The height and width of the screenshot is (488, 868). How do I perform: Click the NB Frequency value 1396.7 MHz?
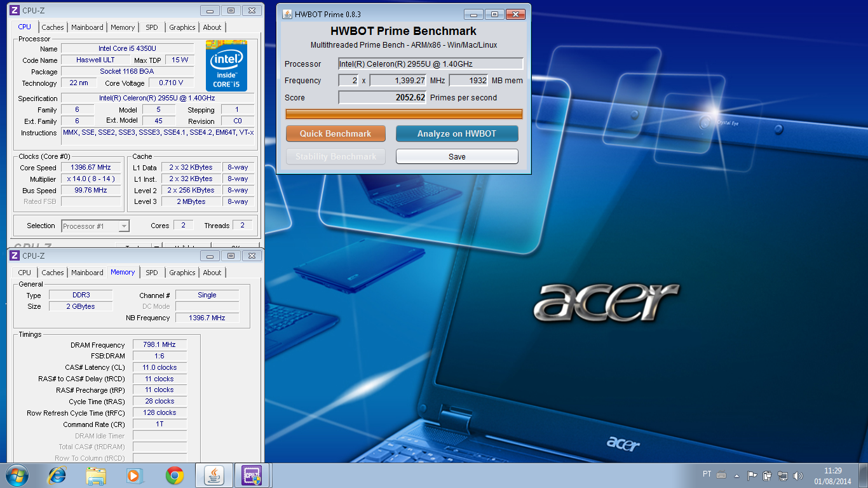click(x=207, y=318)
